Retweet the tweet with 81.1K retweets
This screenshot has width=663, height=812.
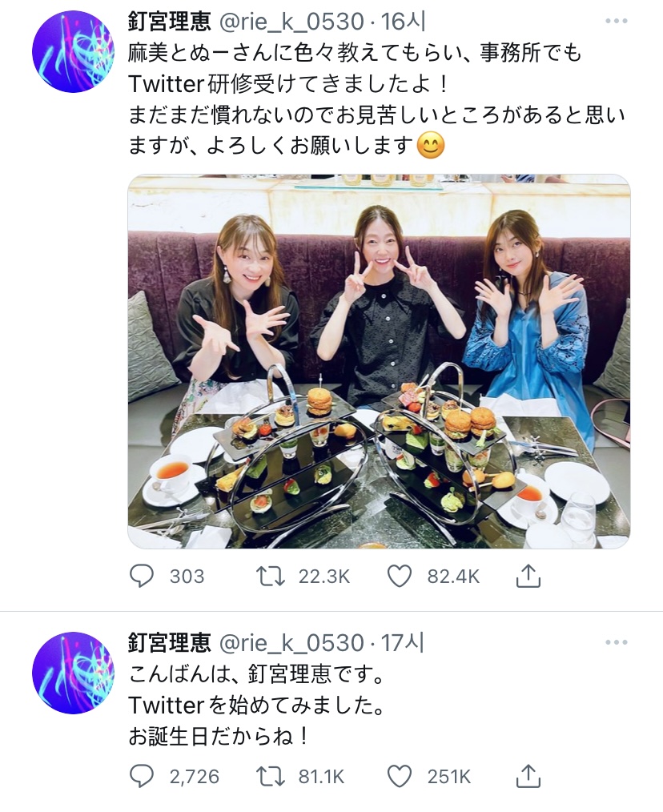(x=271, y=777)
